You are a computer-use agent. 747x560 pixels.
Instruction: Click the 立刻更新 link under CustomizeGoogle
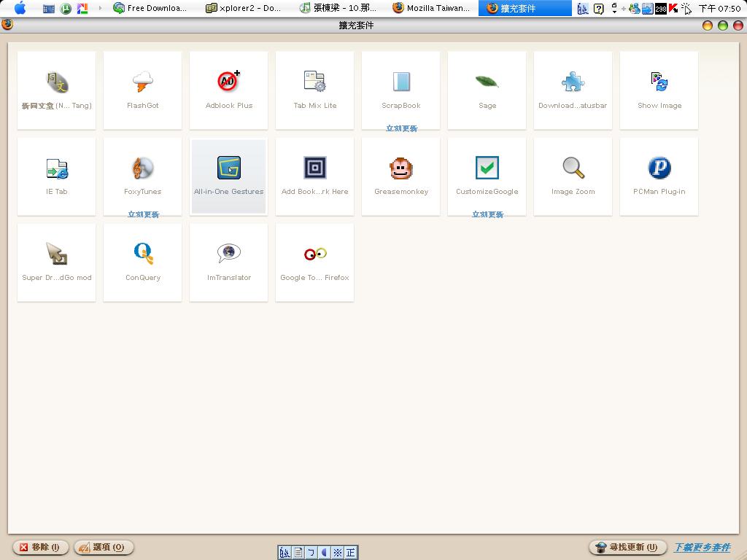pyautogui.click(x=487, y=214)
